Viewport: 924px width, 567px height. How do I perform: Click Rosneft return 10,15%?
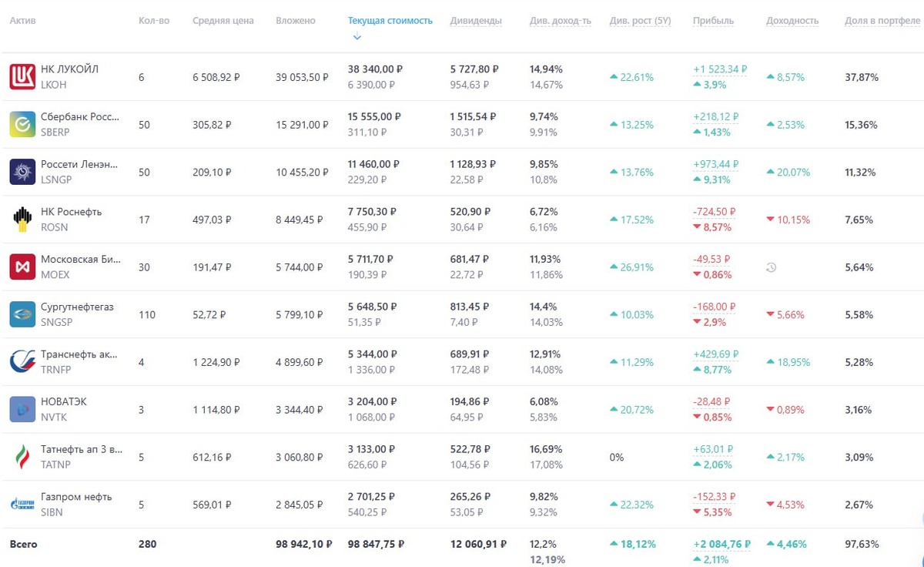[788, 220]
